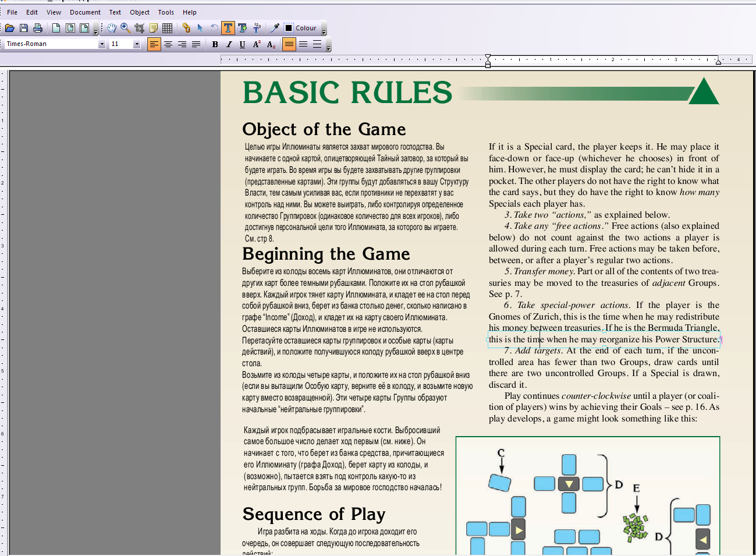This screenshot has width=756, height=556.
Task: Click the right handle of selected text box
Action: pos(720,339)
